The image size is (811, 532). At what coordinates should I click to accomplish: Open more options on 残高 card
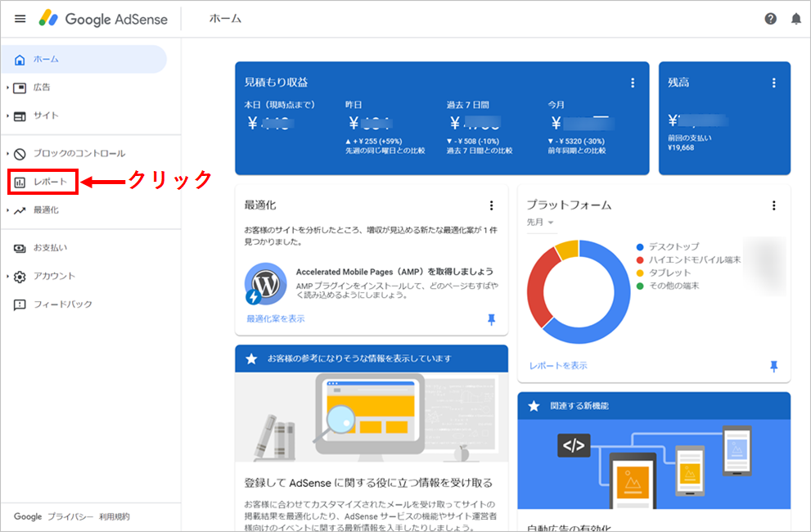(773, 83)
